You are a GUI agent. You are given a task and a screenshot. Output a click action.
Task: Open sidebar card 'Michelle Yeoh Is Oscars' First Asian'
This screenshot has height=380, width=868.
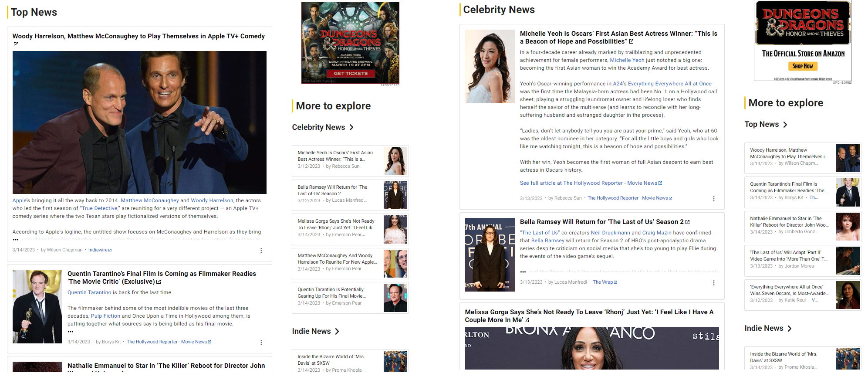coord(350,161)
